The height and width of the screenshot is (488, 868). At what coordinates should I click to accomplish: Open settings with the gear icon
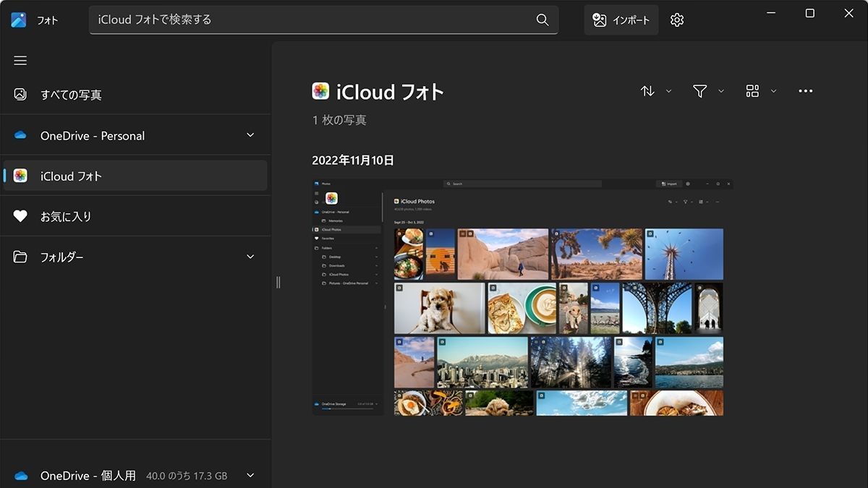(677, 20)
